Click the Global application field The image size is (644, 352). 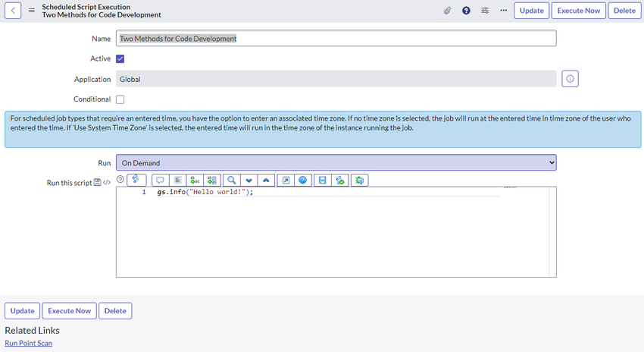point(336,79)
